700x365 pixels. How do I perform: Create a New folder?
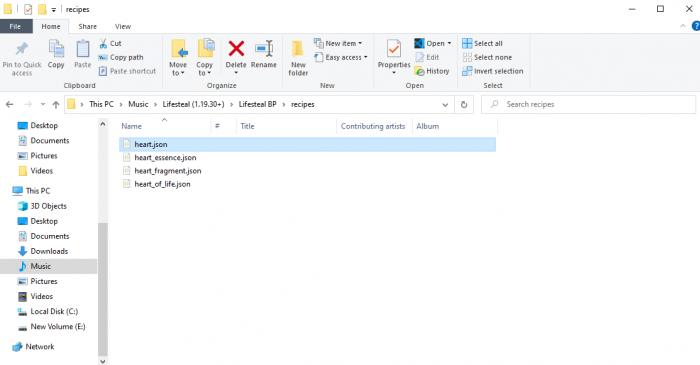coord(298,58)
